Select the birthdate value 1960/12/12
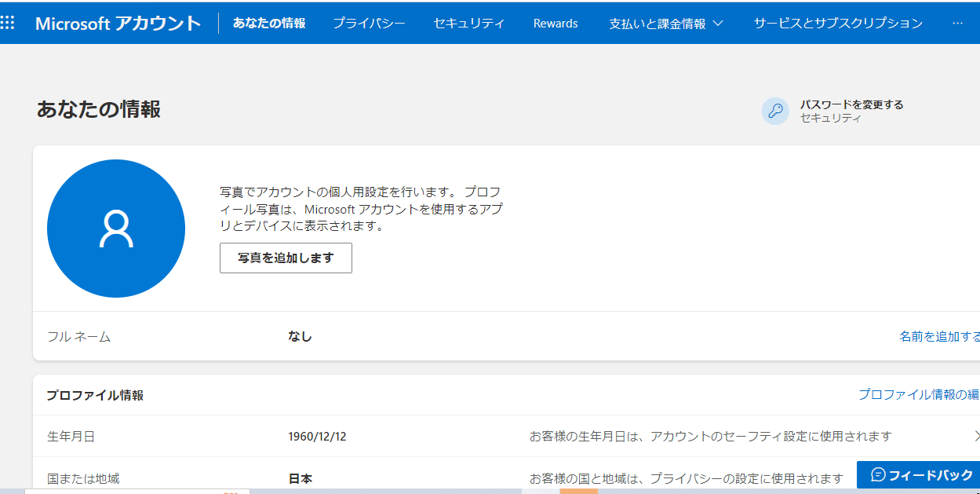Image resolution: width=980 pixels, height=494 pixels. pos(317,436)
